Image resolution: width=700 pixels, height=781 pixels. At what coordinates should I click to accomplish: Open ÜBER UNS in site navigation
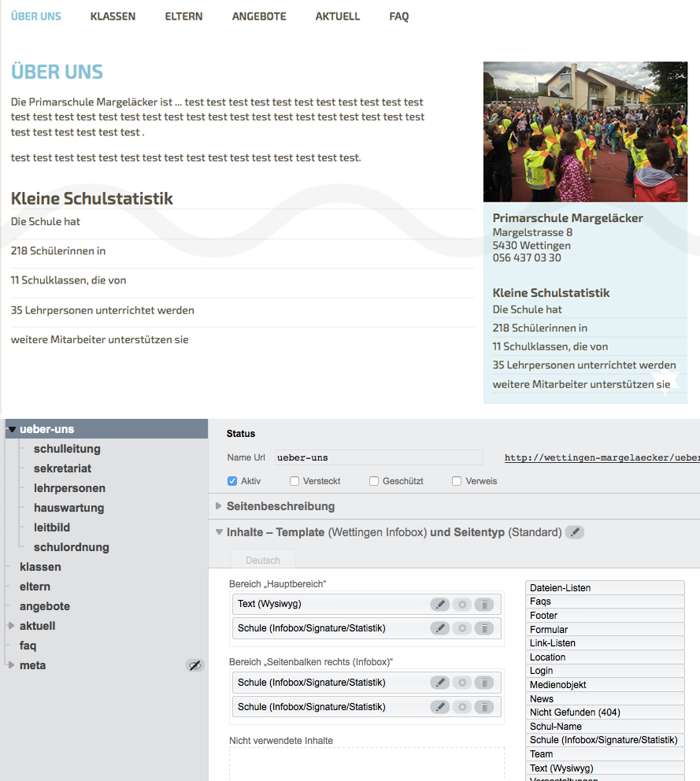36,17
